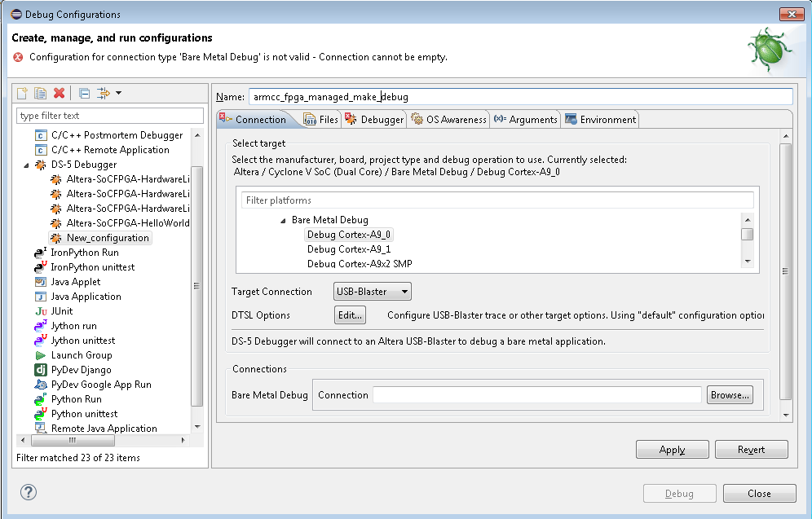Click the filter launch configurations icon
Image resolution: width=812 pixels, height=519 pixels.
pyautogui.click(x=103, y=93)
